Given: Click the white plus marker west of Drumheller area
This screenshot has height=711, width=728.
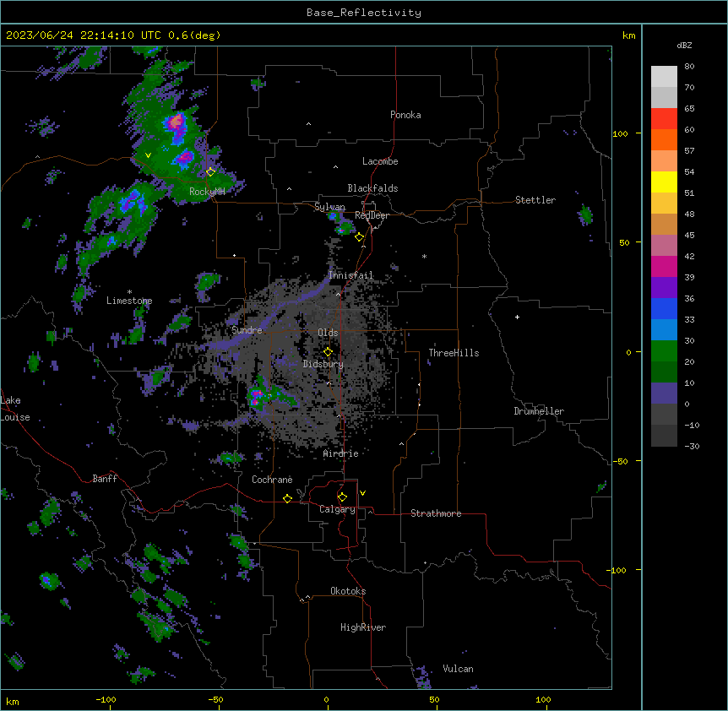Looking at the screenshot, I should tap(517, 317).
